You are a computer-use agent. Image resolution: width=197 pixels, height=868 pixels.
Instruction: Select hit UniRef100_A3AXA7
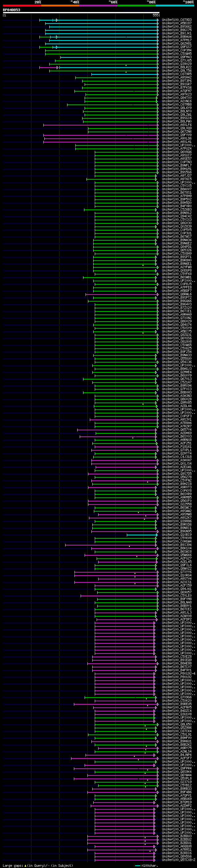coord(176,460)
